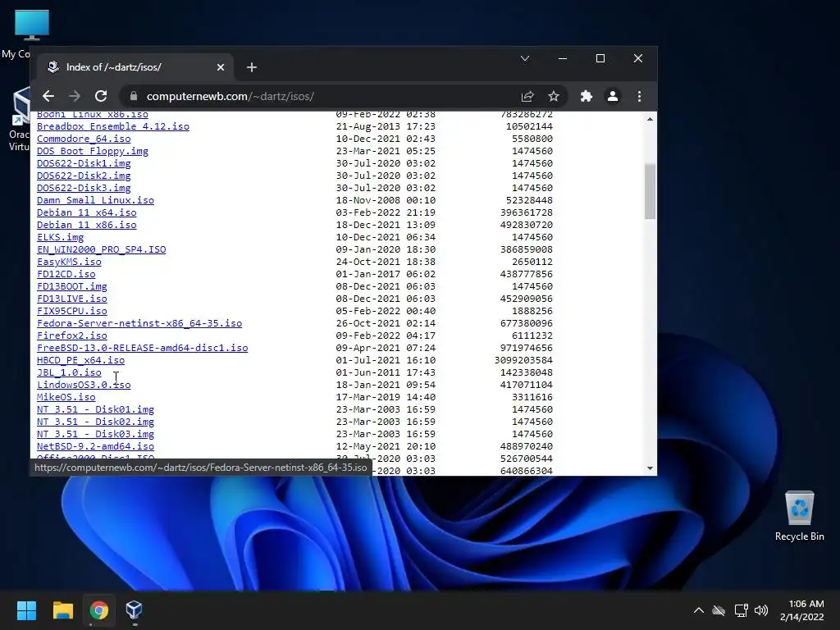Open the Chrome profile avatar menu
This screenshot has height=630, width=840.
pos(612,97)
